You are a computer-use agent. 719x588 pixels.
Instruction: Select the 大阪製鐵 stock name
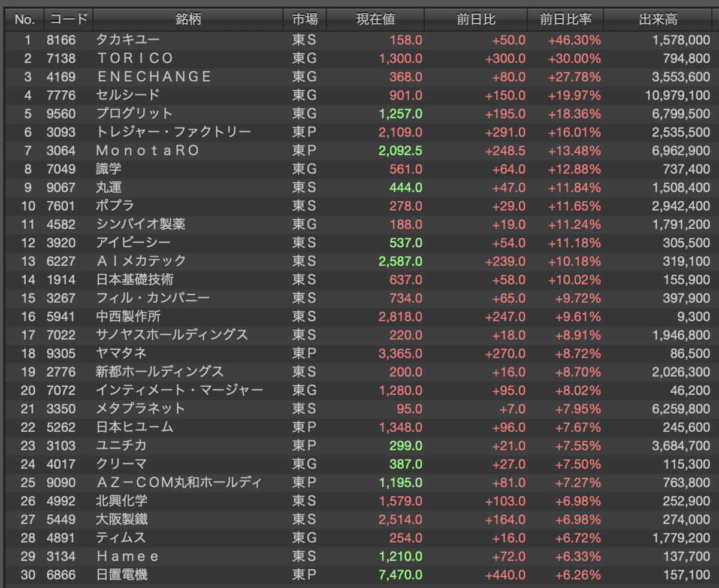[x=122, y=520]
